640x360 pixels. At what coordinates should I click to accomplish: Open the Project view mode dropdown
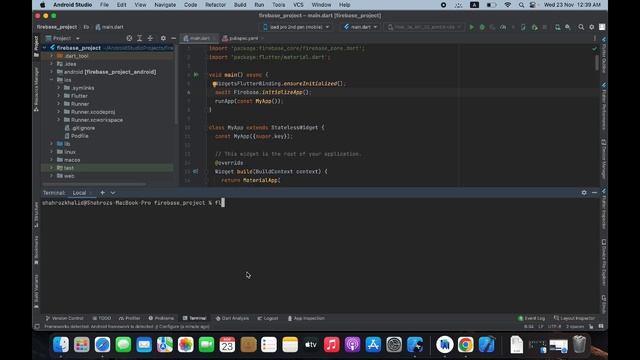[62, 38]
